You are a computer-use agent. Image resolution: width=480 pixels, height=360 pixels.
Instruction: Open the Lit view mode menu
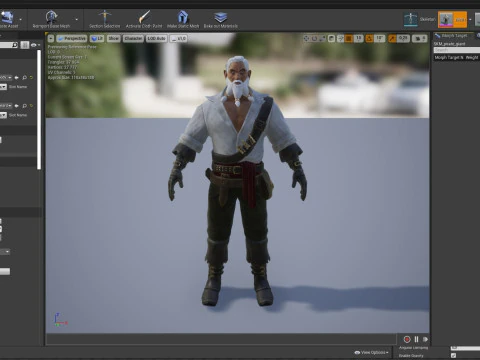(x=97, y=39)
